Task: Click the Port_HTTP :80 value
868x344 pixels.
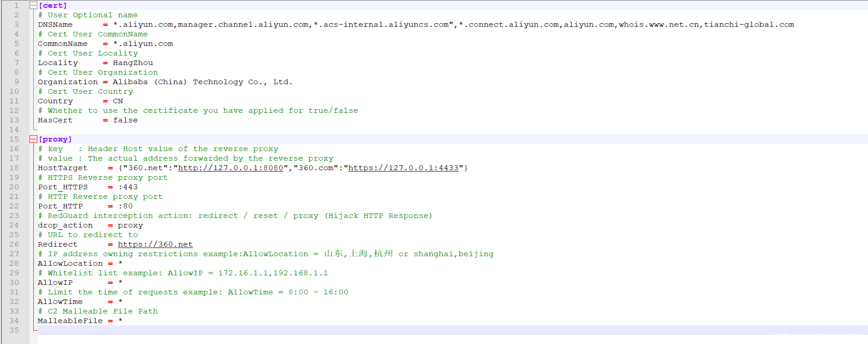Action: (x=125, y=206)
